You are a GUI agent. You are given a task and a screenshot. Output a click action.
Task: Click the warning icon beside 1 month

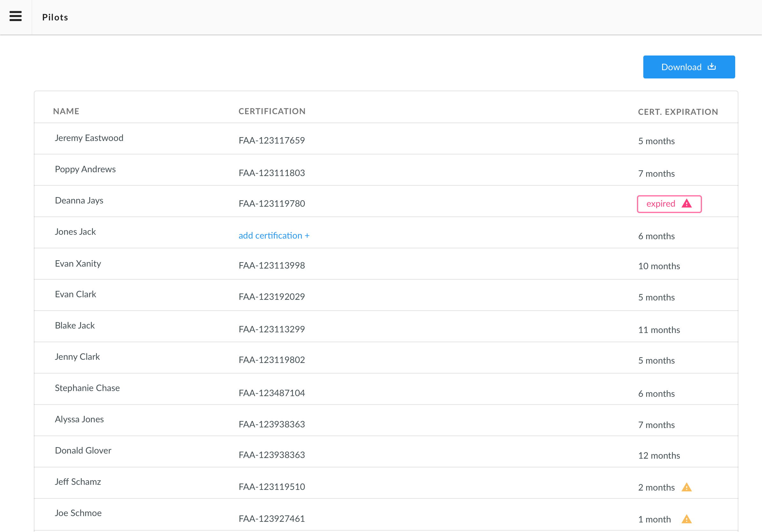[687, 519]
